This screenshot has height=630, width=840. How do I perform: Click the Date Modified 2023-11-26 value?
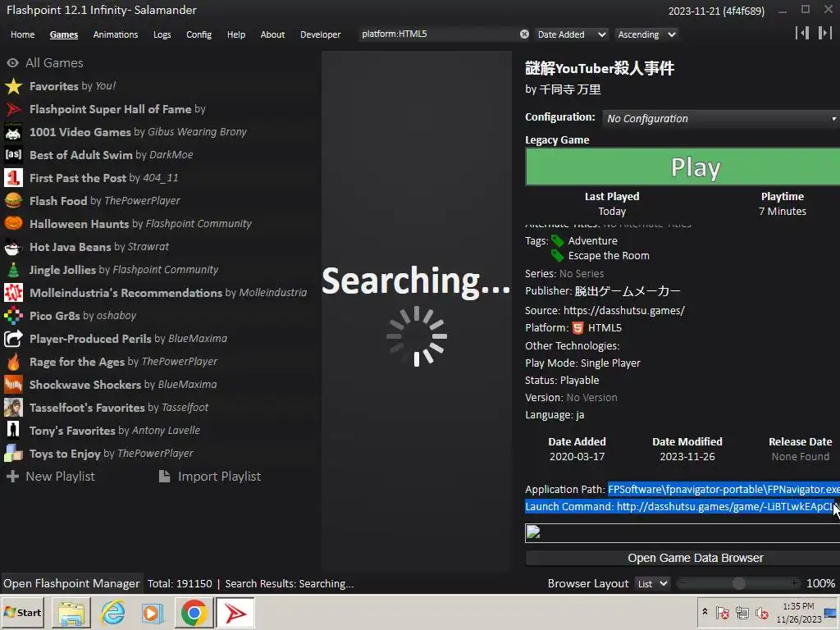click(687, 457)
